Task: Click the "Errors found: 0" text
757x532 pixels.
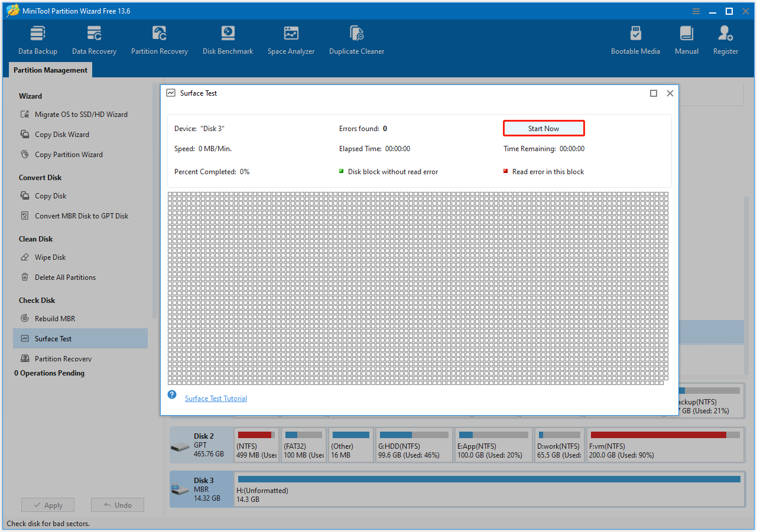Action: pyautogui.click(x=363, y=129)
